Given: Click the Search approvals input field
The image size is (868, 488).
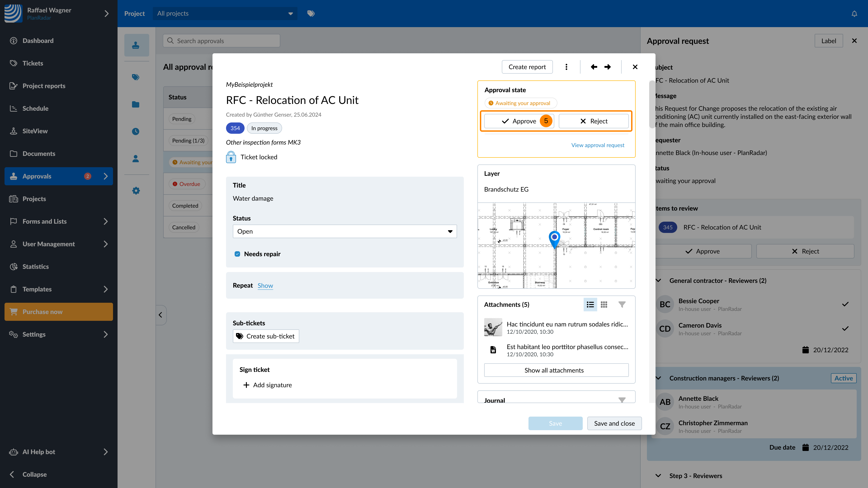Looking at the screenshot, I should click(x=221, y=41).
